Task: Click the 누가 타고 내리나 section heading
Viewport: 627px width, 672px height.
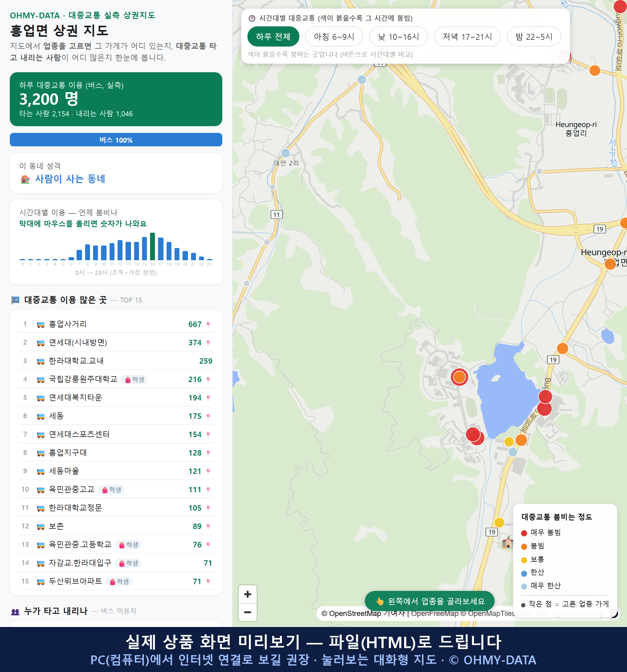Action: 56,611
